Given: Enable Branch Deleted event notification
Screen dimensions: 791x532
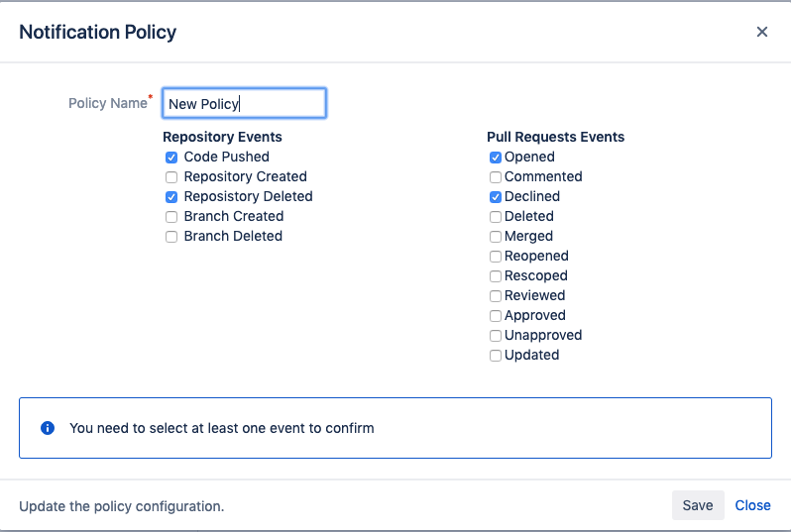Looking at the screenshot, I should click(x=171, y=237).
